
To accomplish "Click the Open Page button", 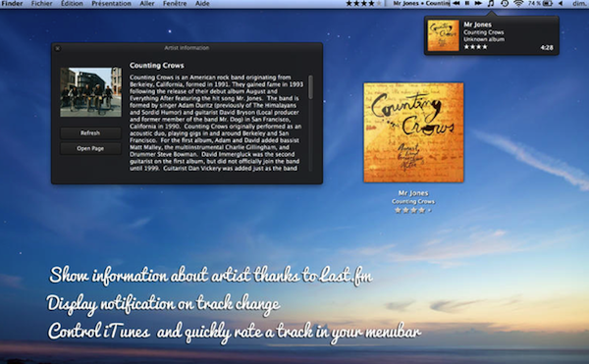I will 90,148.
